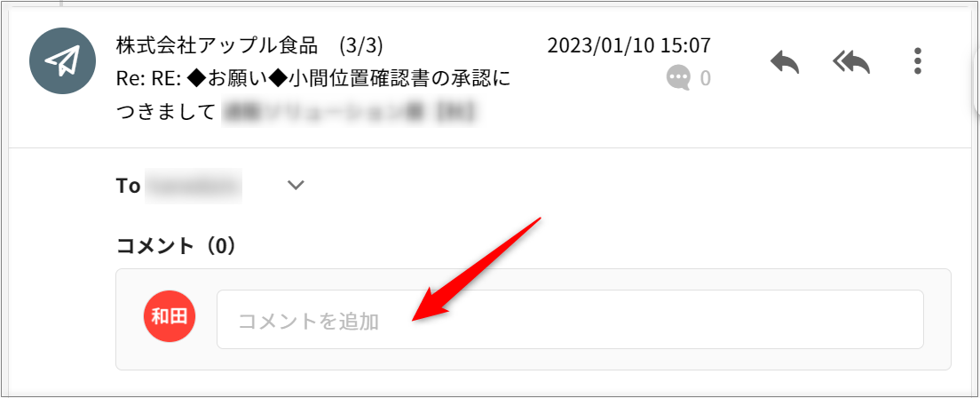
Task: Expand recipient details with the chevron
Action: [295, 186]
